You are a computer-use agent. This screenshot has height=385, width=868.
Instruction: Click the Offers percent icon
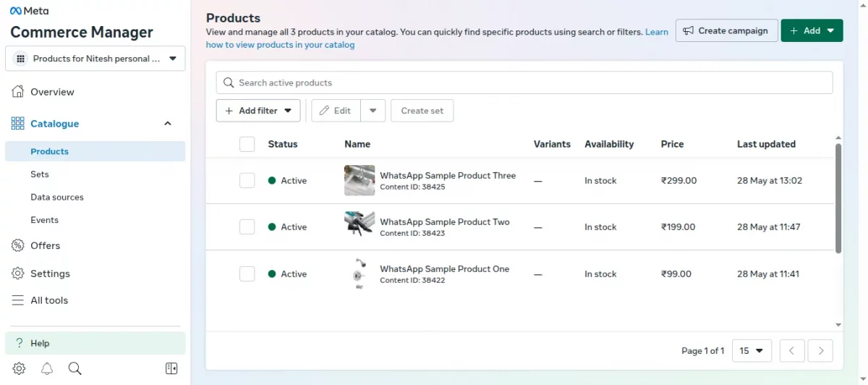[x=18, y=245]
